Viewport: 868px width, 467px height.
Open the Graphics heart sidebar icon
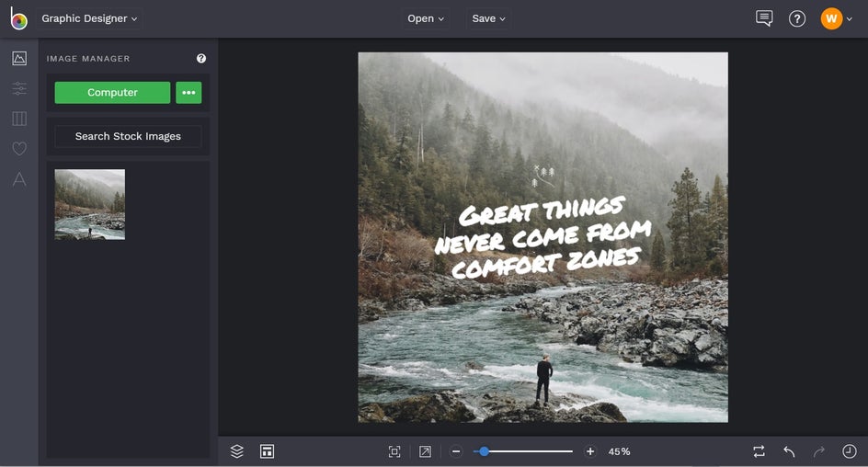(19, 148)
